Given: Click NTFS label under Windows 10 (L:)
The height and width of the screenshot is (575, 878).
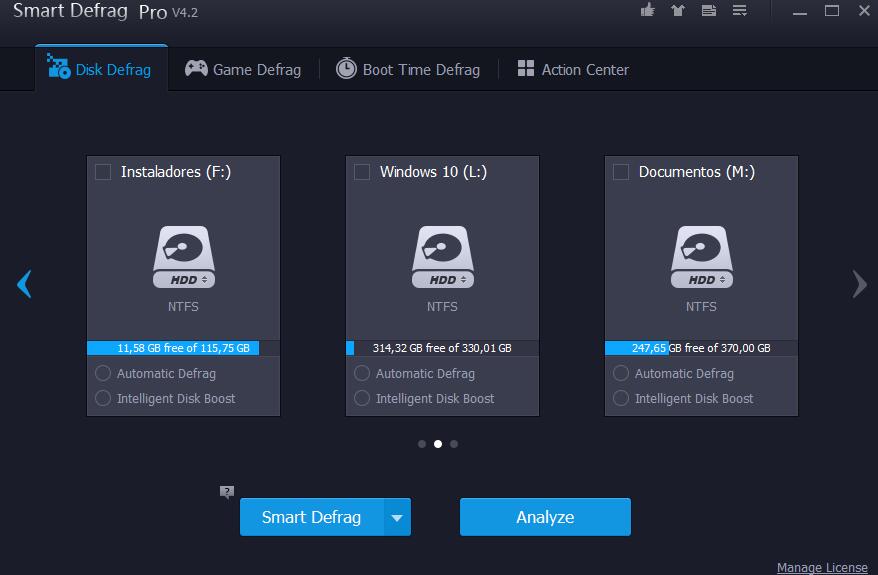Looking at the screenshot, I should pyautogui.click(x=442, y=306).
